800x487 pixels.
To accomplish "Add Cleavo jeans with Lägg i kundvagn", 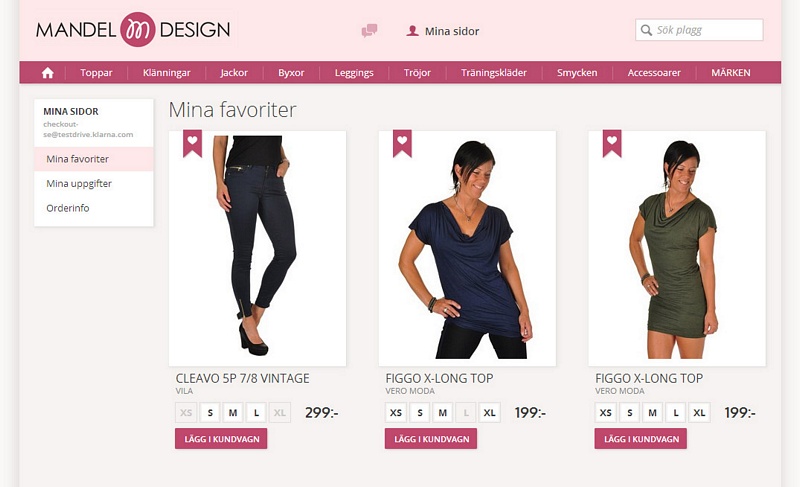I will pyautogui.click(x=221, y=439).
